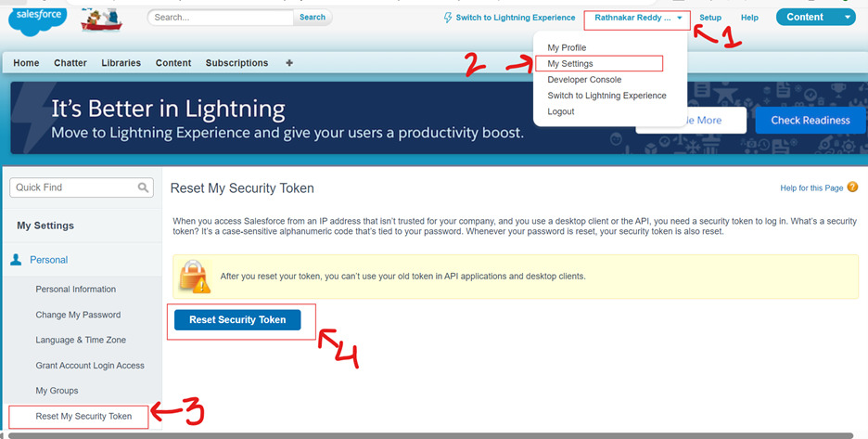The width and height of the screenshot is (868, 439).
Task: Open the Chatter tab
Action: pos(70,63)
